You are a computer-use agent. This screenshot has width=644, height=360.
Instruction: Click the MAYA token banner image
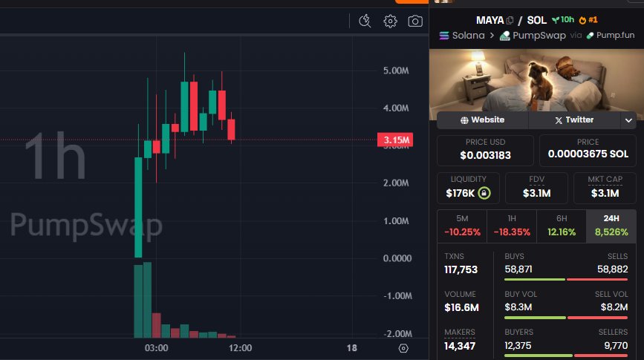point(536,80)
